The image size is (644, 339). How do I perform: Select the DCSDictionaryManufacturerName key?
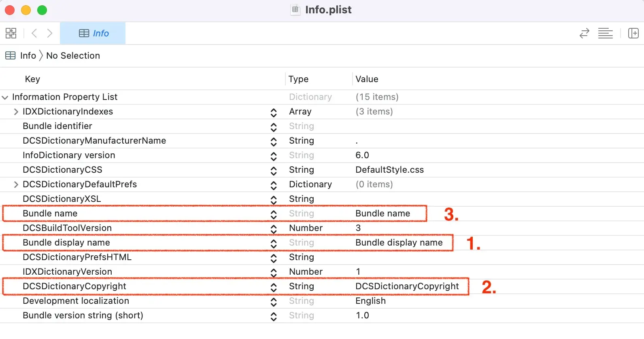click(94, 141)
